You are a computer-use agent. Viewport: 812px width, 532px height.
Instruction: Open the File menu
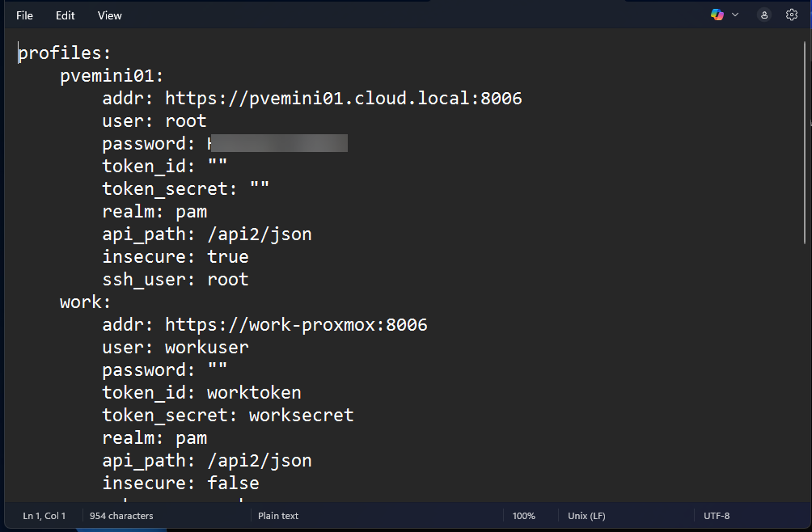[24, 15]
